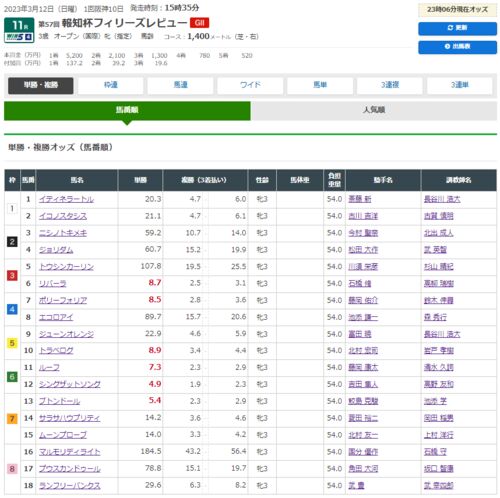The width and height of the screenshot is (500, 498).
Task: Click the 23時06分現在オッズ timestamp label
Action: point(457,10)
